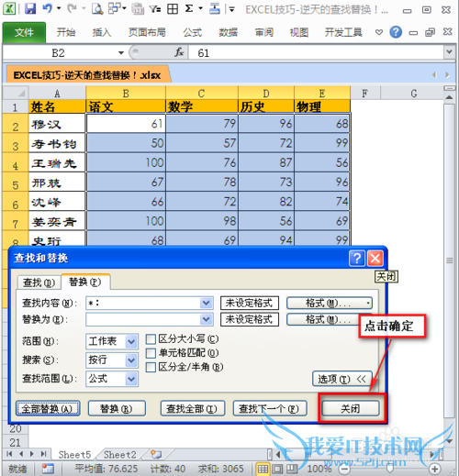Screen dimensions: 459x476
Task: Open the 公式 ribbon tab
Action: tap(193, 32)
